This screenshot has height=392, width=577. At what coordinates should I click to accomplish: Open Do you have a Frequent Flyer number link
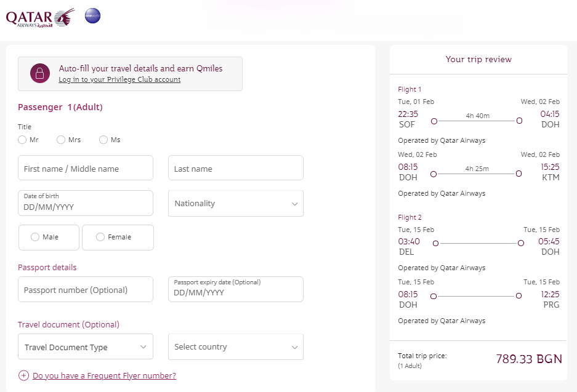104,375
